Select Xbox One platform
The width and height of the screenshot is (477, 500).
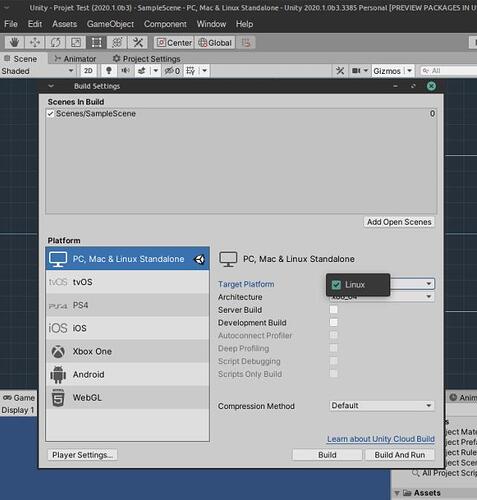tap(127, 351)
